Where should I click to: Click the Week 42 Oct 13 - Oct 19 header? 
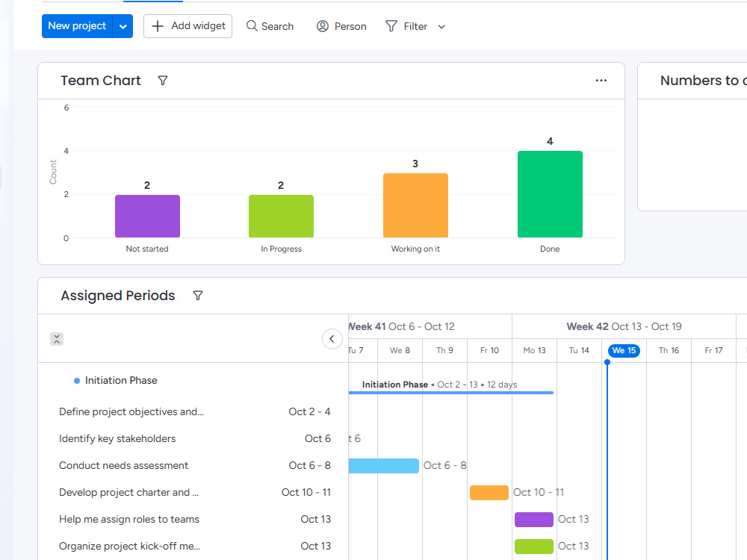click(624, 327)
